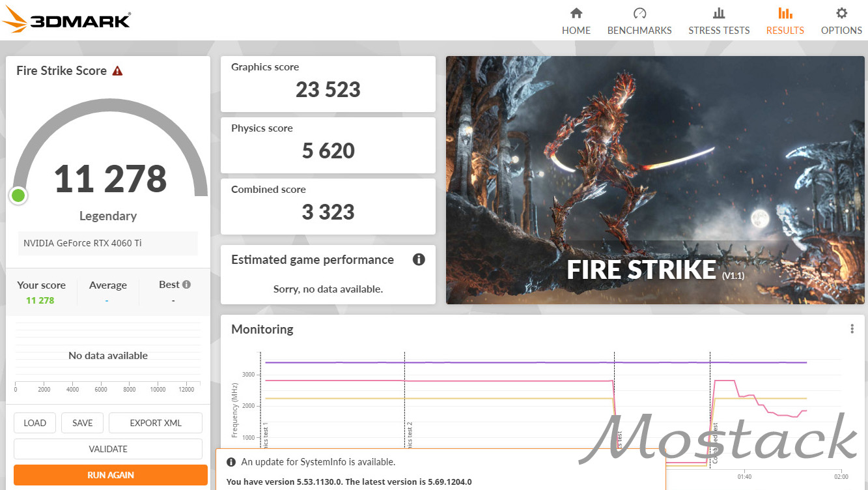Open the Options tab

point(841,22)
